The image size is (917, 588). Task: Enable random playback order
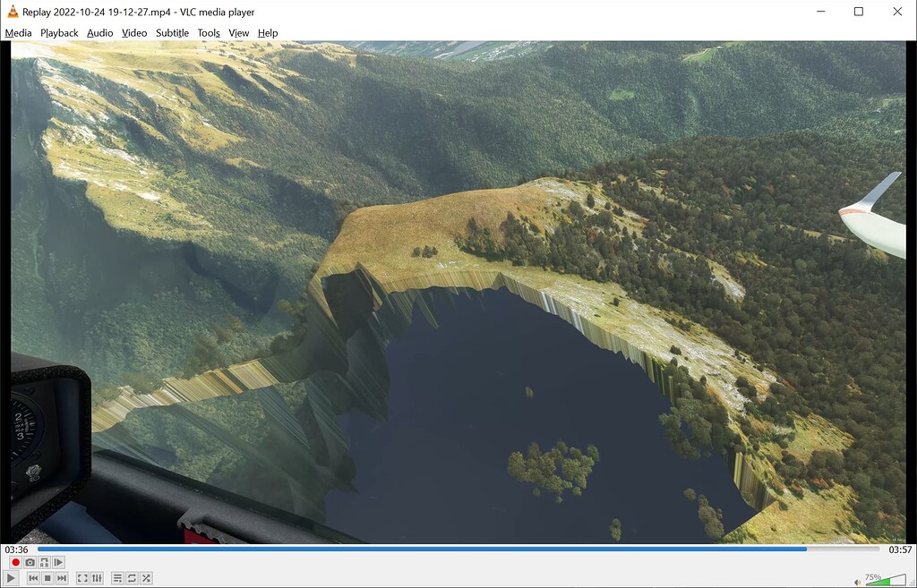click(146, 578)
